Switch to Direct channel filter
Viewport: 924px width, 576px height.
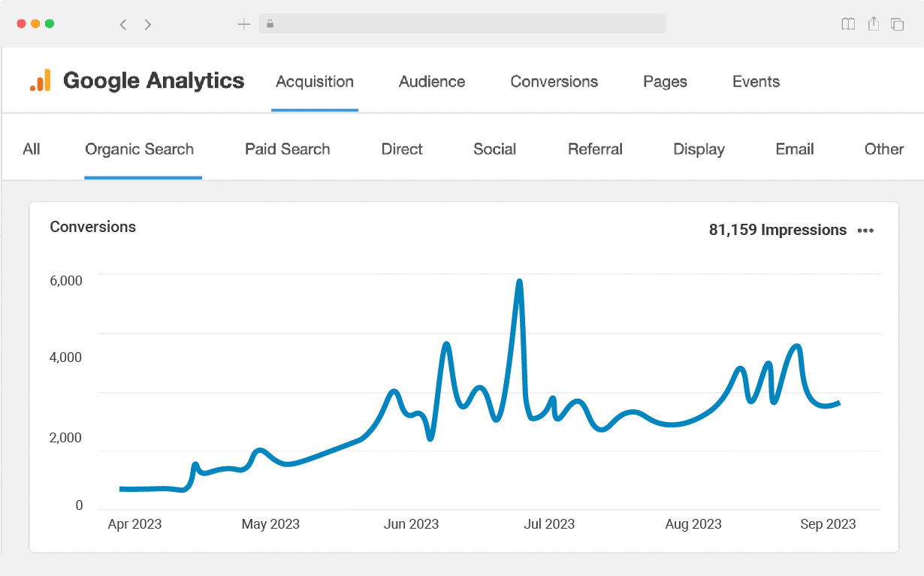(402, 149)
